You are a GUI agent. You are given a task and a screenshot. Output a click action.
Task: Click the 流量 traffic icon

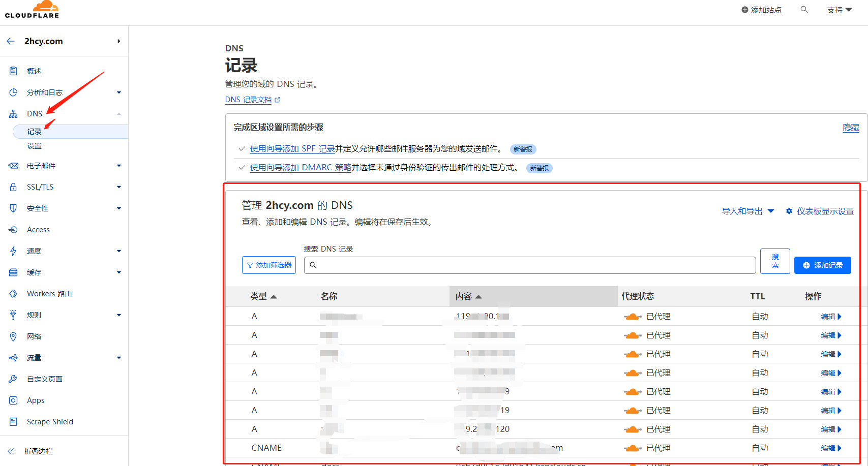(x=13, y=358)
